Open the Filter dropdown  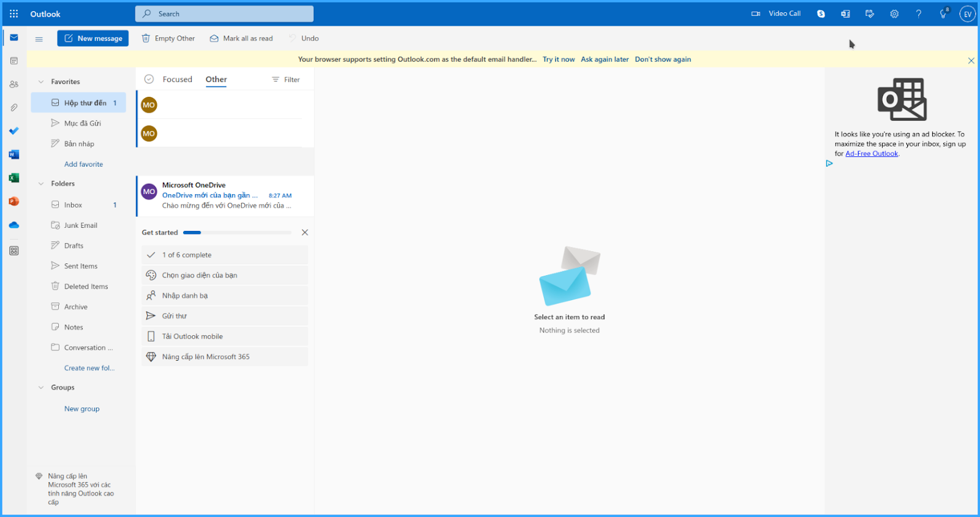[286, 80]
